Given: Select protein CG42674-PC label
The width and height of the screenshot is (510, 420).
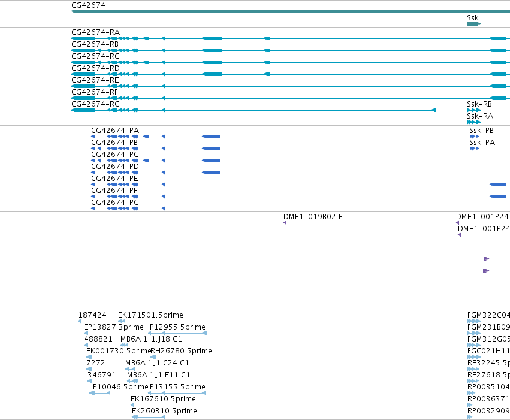Looking at the screenshot, I should click(x=115, y=155).
